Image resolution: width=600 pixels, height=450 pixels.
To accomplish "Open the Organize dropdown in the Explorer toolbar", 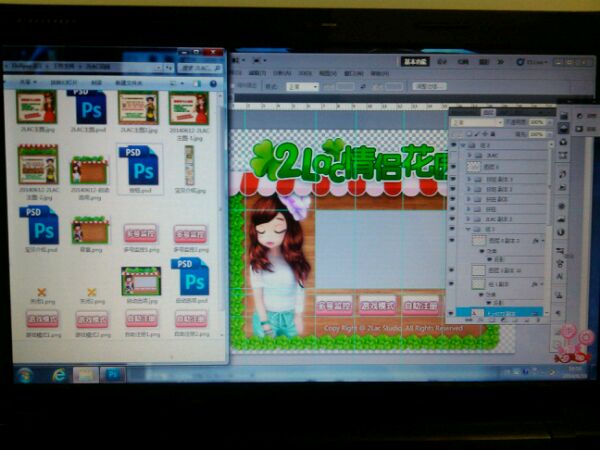I will [x=28, y=82].
